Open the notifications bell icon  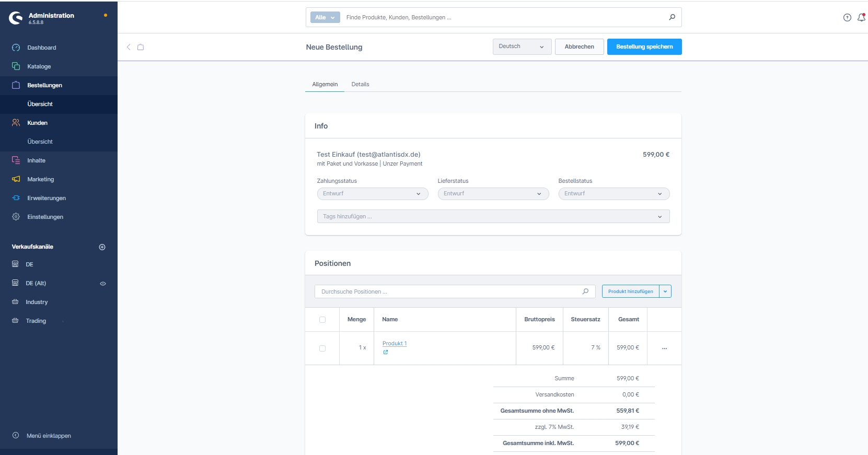861,17
